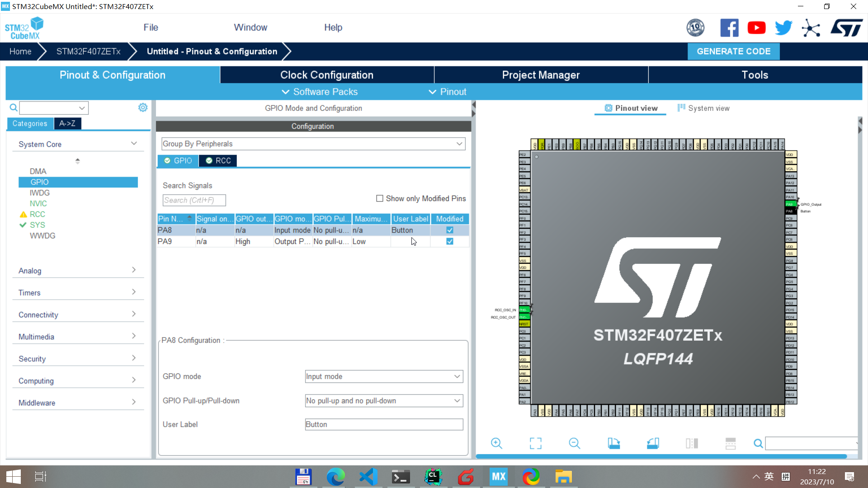The width and height of the screenshot is (868, 488).
Task: Open the File menu
Action: point(151,28)
